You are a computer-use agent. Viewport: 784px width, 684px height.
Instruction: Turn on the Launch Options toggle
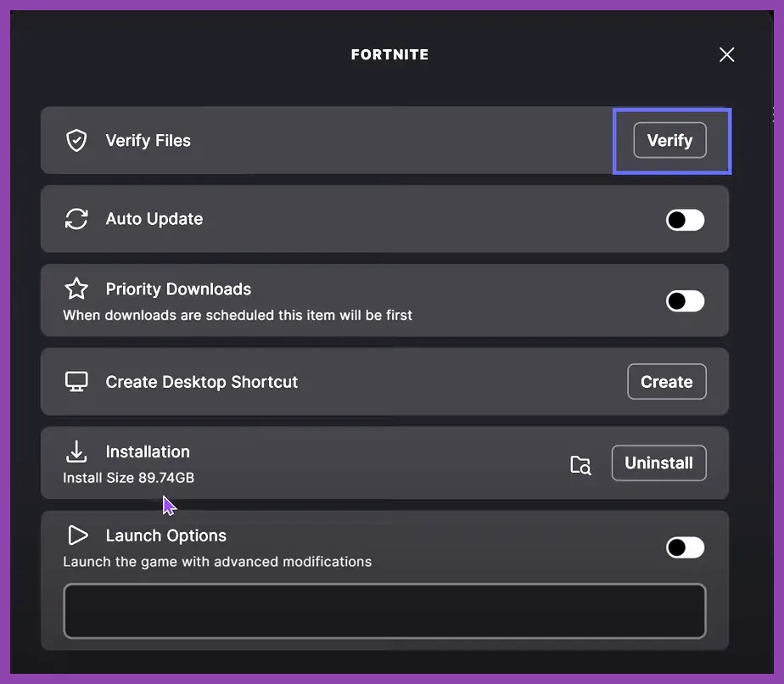pyautogui.click(x=685, y=547)
